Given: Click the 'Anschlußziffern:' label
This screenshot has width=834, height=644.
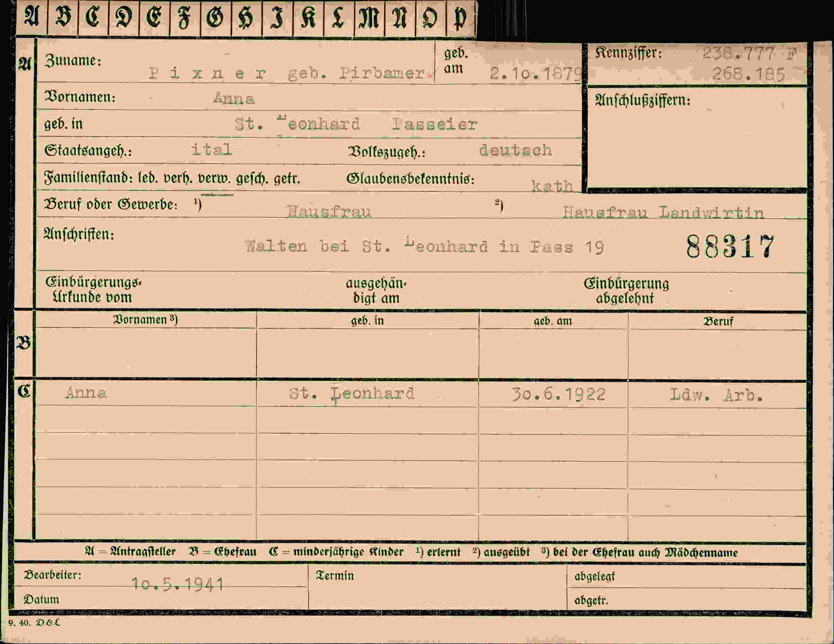Looking at the screenshot, I should (643, 101).
